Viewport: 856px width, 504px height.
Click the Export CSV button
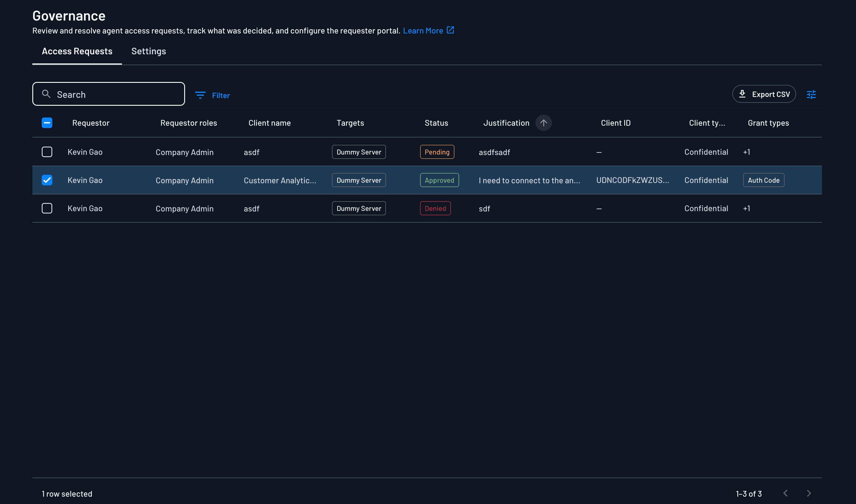[764, 94]
